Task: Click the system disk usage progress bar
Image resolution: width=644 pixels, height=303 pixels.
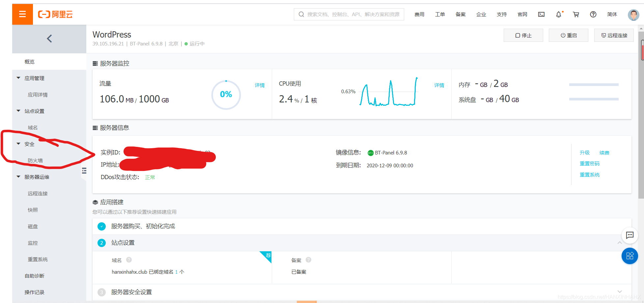Action: tap(594, 99)
